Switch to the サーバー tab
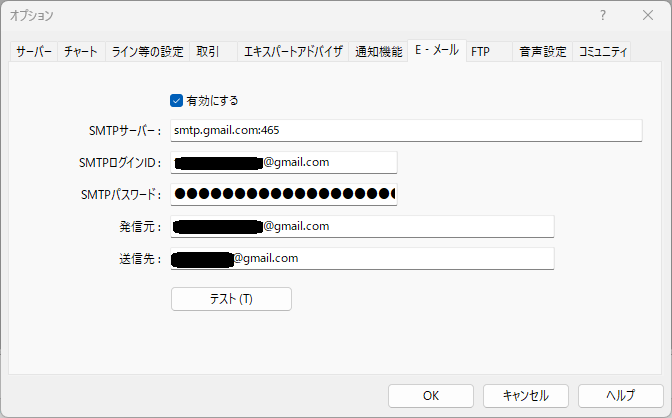Image resolution: width=672 pixels, height=418 pixels. click(33, 52)
